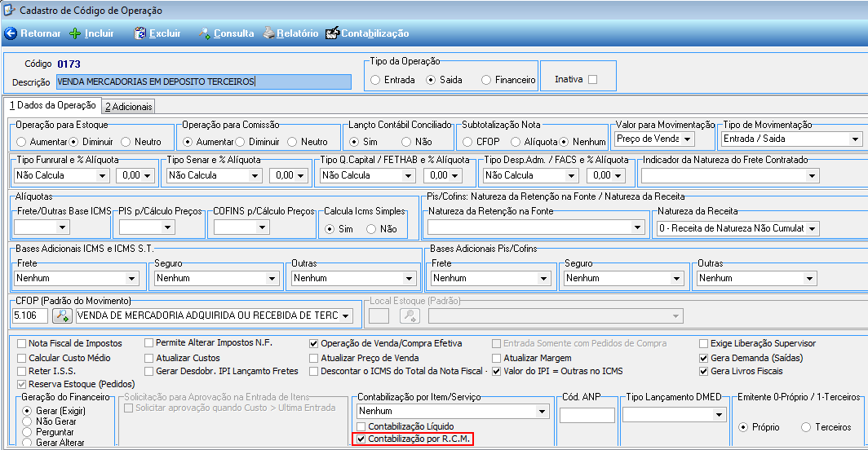Open Tipo de Movimentação dropdown
The image size is (868, 450).
click(855, 139)
